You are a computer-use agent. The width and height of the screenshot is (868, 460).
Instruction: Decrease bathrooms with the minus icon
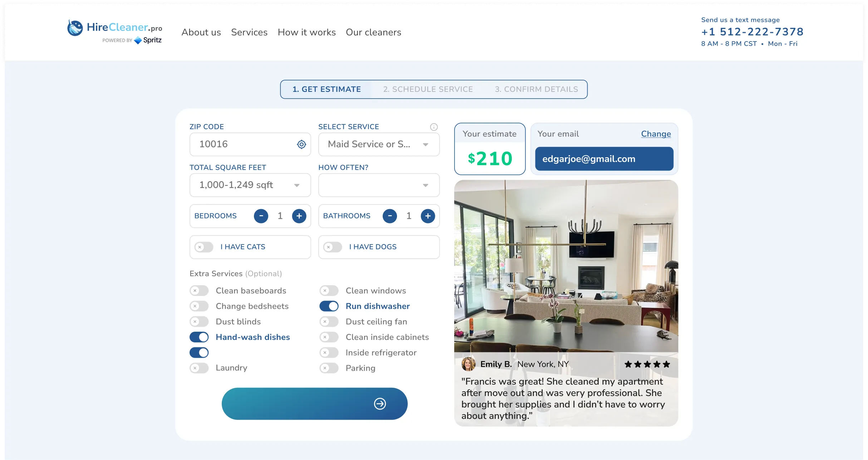[x=390, y=216]
